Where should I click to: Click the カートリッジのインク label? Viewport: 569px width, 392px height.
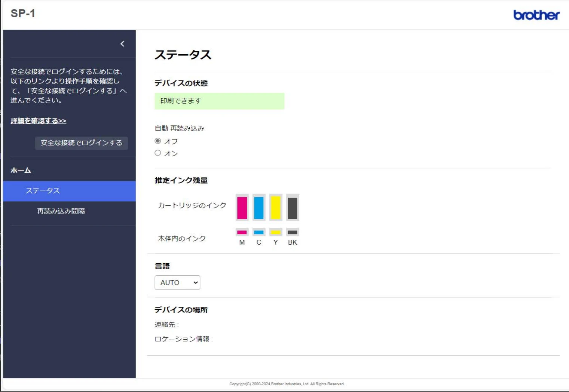coord(192,205)
